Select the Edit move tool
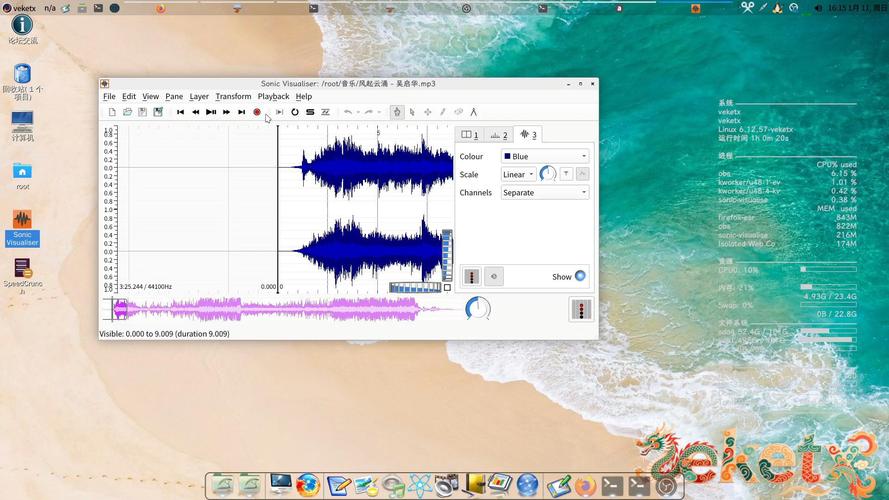The image size is (889, 500). pos(427,112)
